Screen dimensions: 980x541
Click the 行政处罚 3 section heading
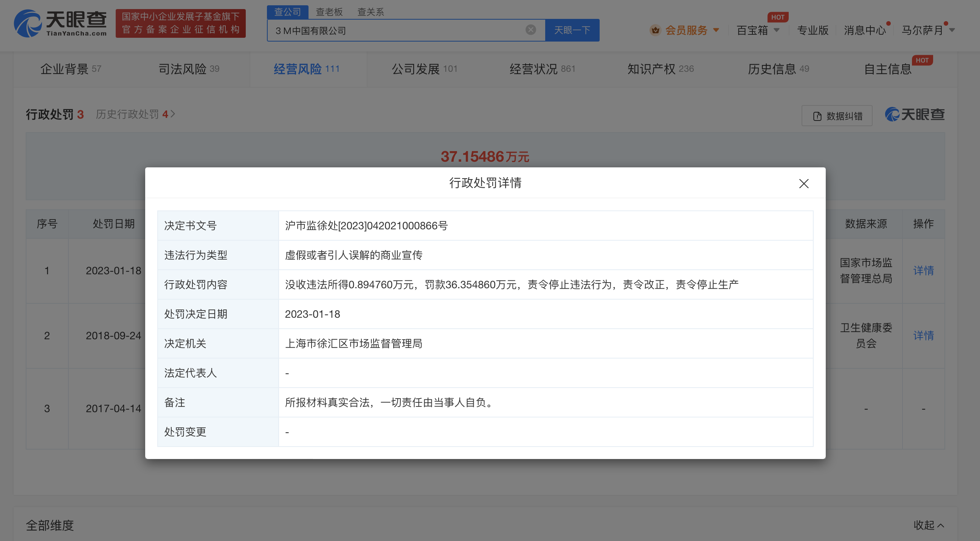click(55, 114)
